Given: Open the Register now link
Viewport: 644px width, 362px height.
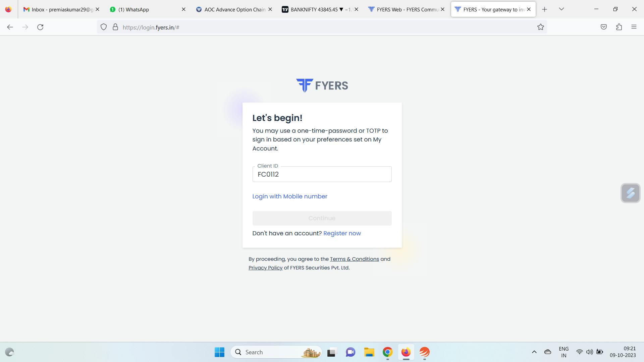Looking at the screenshot, I should tap(342, 233).
